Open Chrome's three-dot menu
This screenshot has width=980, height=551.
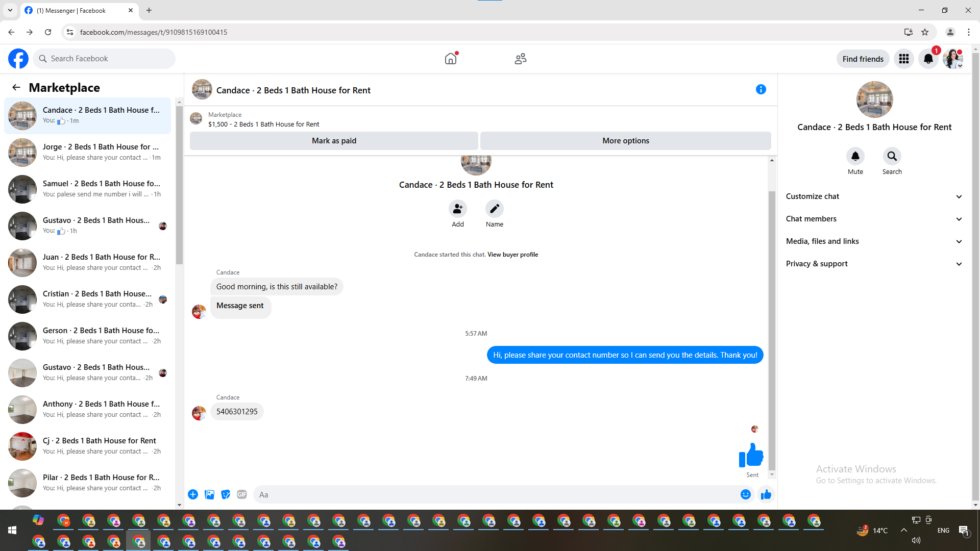[x=969, y=32]
